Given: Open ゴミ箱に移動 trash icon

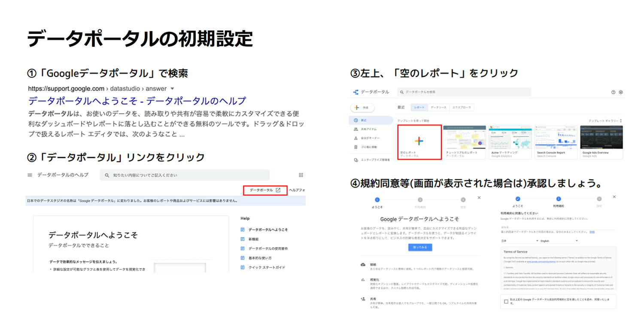Looking at the screenshot, I should tap(356, 147).
